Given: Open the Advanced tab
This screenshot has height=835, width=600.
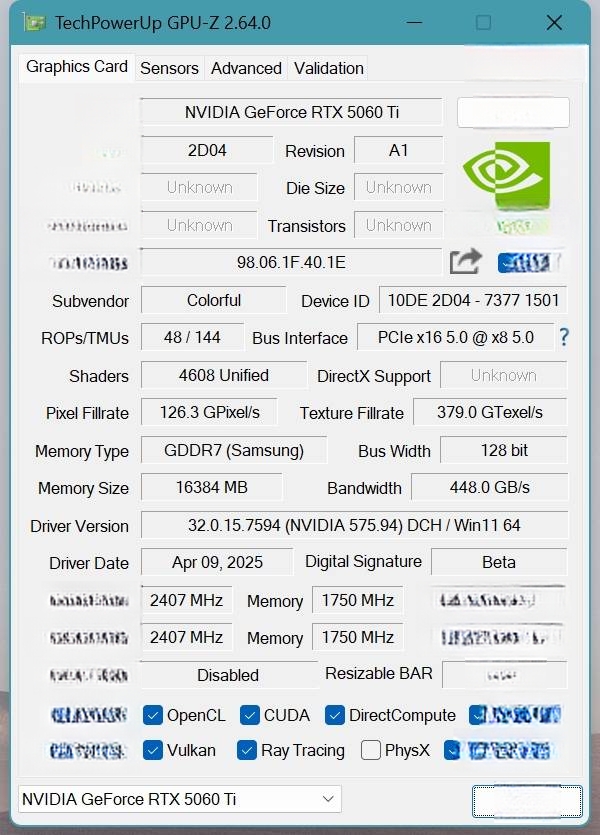Looking at the screenshot, I should tap(246, 68).
